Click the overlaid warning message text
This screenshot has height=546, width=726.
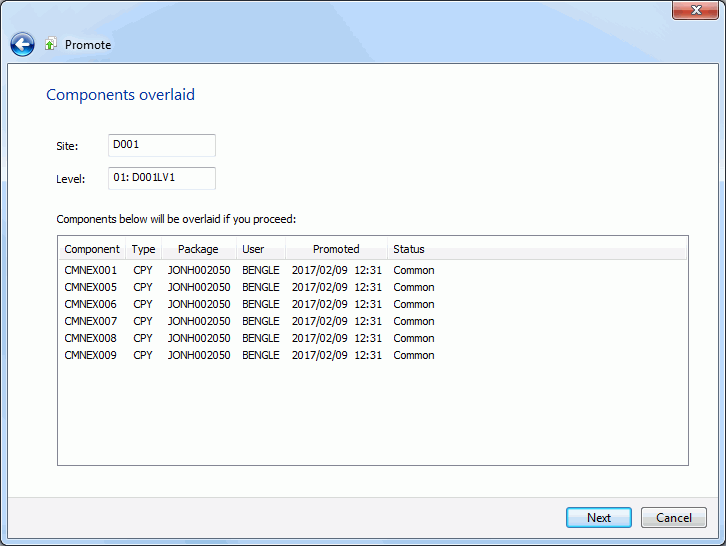pyautogui.click(x=176, y=219)
